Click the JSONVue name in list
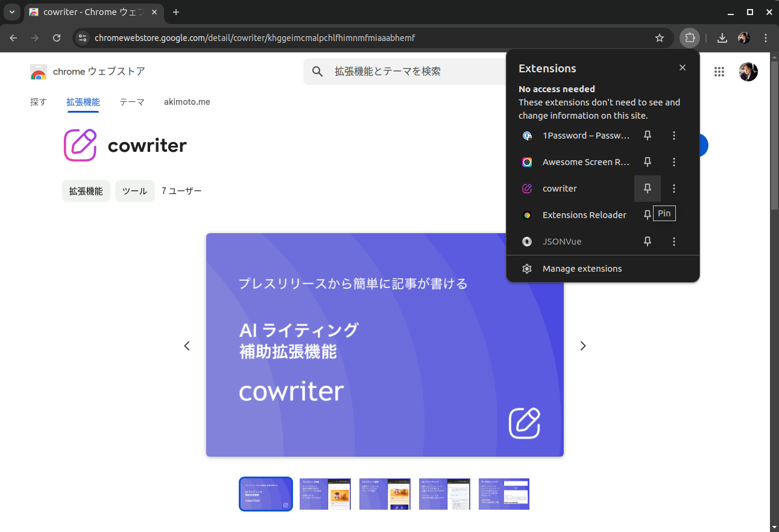 point(562,242)
